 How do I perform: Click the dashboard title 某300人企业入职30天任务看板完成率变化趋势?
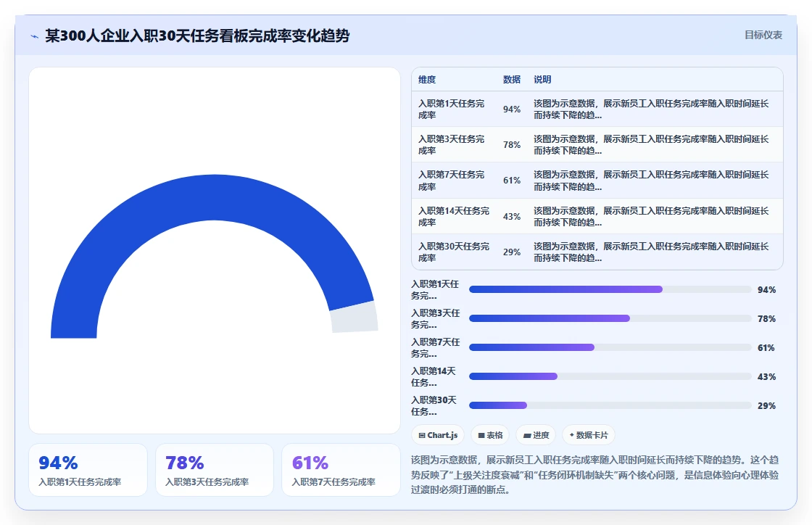tap(197, 36)
